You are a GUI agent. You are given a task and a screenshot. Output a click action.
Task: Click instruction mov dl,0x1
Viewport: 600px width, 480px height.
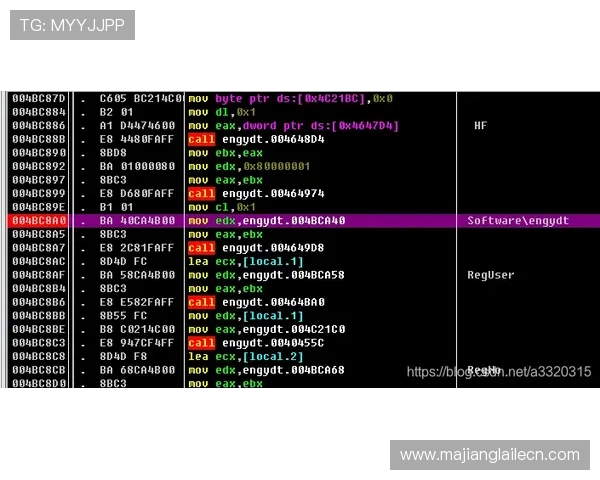tap(222, 112)
